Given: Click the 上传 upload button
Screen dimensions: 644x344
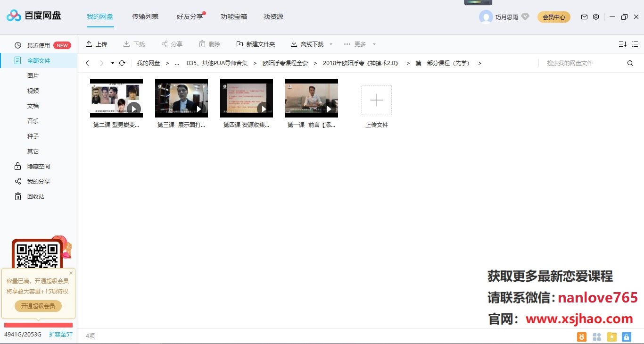Looking at the screenshot, I should 96,44.
